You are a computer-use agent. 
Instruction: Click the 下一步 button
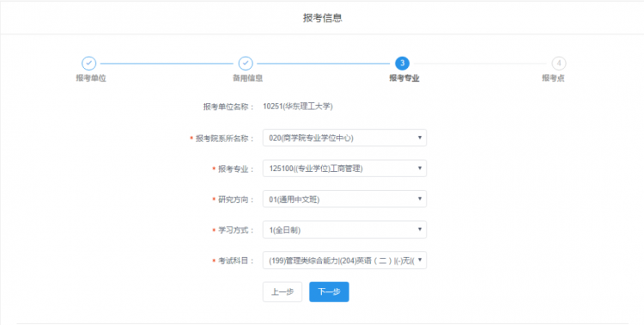click(329, 291)
